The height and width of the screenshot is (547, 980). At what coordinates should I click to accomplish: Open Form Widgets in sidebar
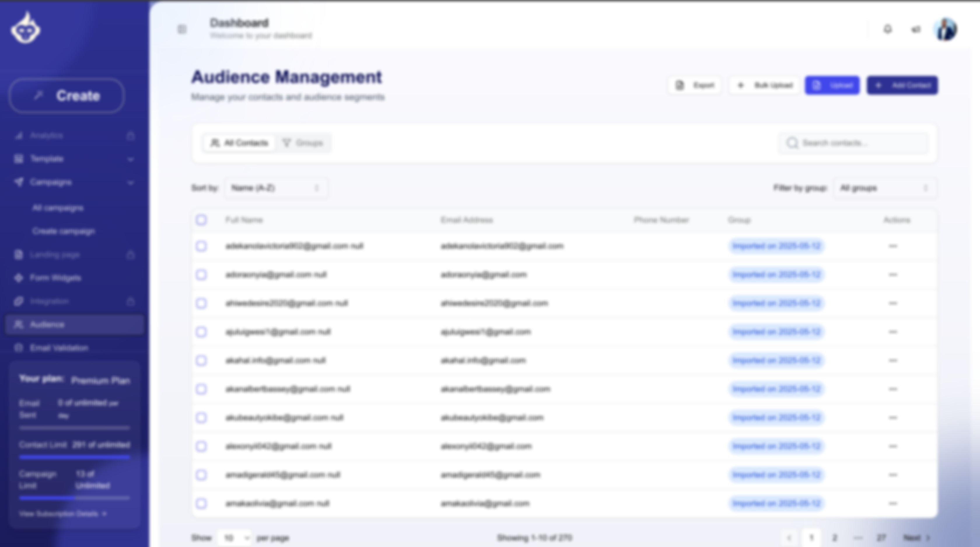point(55,278)
